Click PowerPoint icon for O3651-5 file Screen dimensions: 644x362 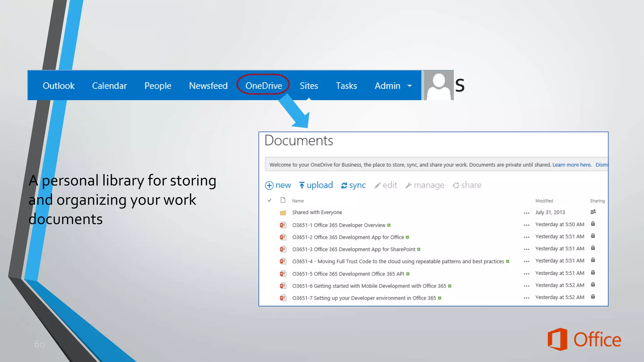click(x=283, y=274)
